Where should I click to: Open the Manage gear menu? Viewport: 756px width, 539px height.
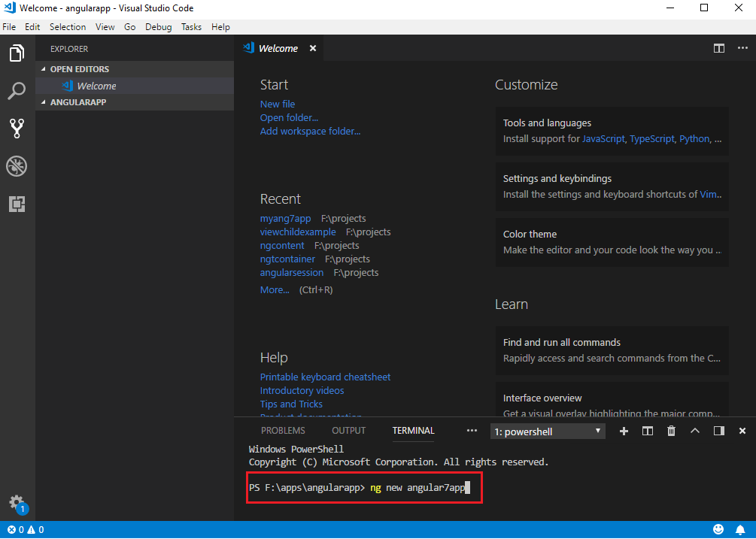pyautogui.click(x=17, y=503)
